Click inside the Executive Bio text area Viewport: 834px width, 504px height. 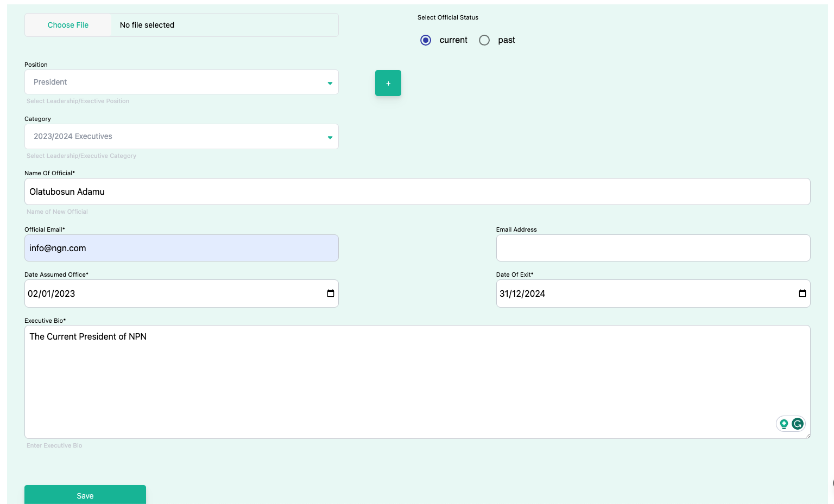pos(417,382)
